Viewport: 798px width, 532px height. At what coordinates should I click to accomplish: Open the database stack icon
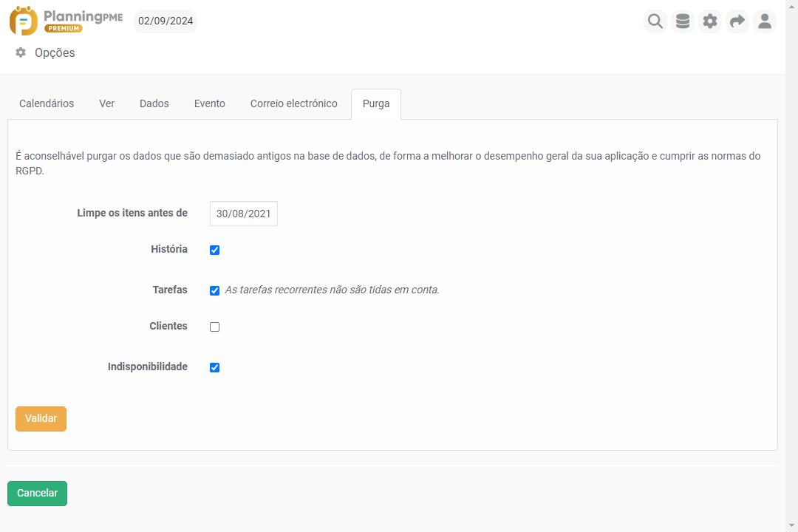683,21
